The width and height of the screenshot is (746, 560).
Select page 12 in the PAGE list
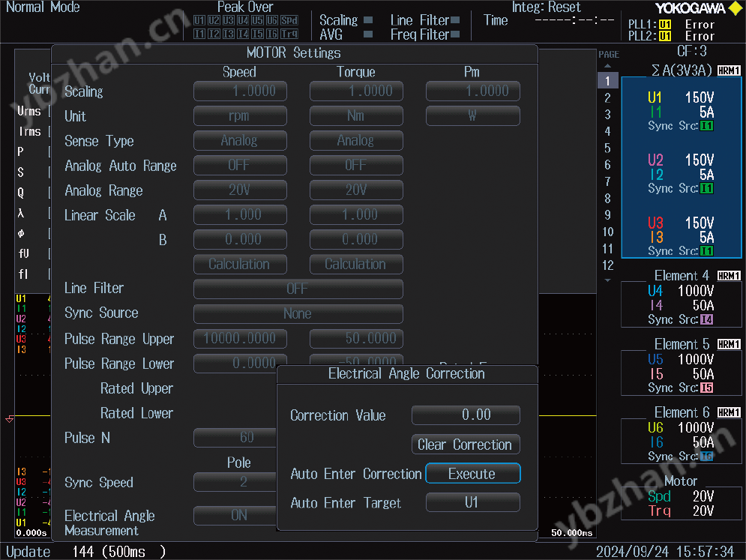607,265
